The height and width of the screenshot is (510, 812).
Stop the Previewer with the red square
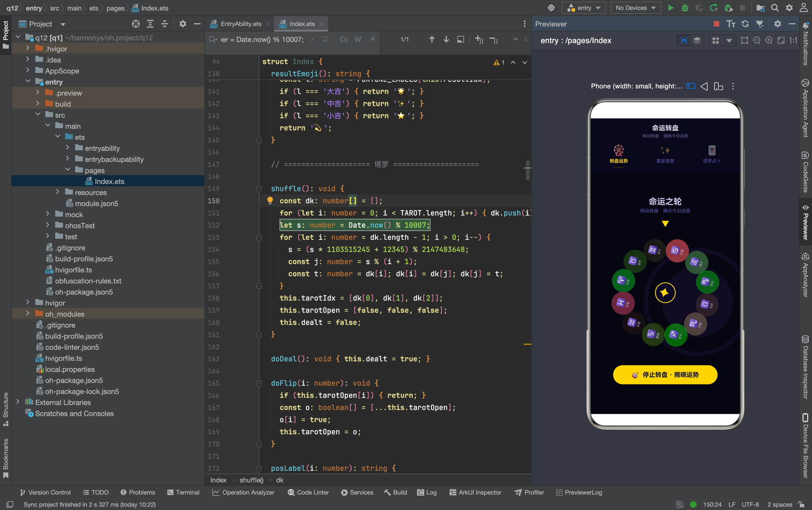[x=716, y=23]
